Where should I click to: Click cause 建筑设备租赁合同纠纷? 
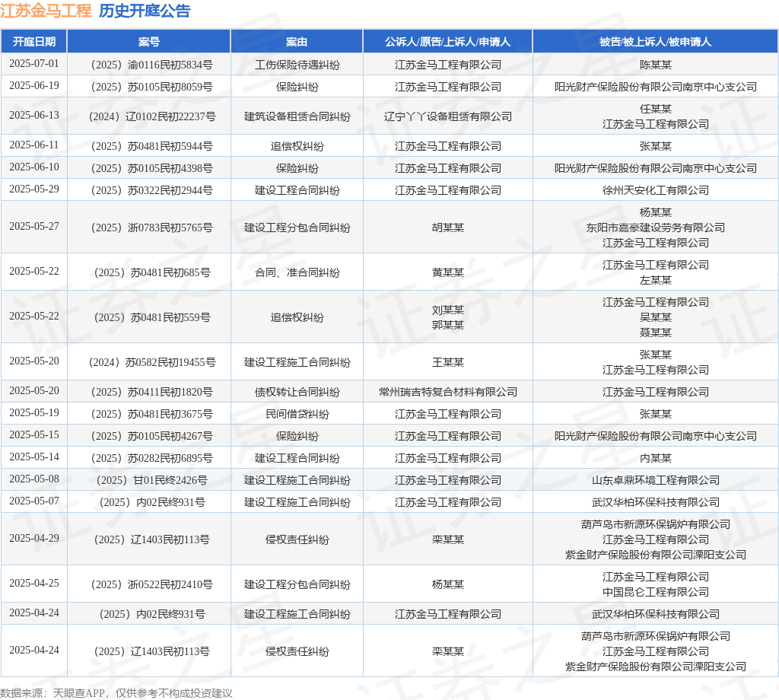[x=297, y=116]
